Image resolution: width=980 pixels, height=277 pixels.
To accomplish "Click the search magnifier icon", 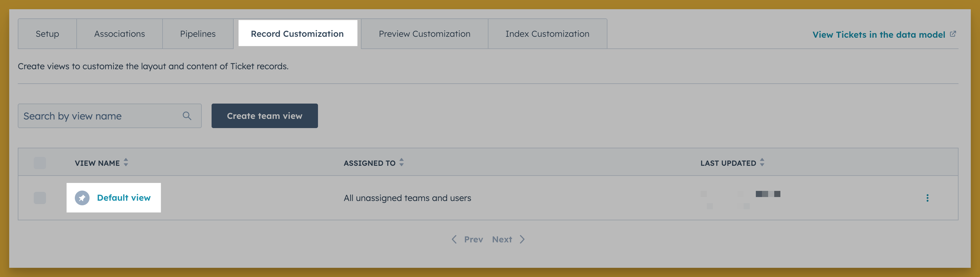I will (187, 116).
